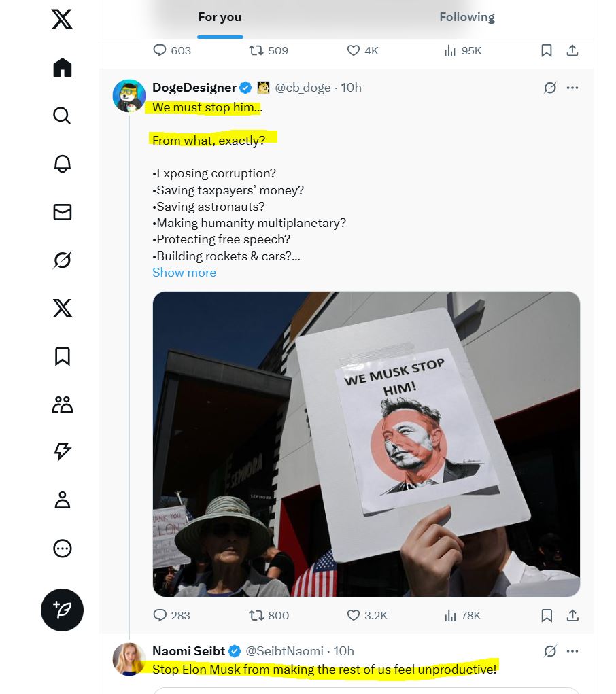
Task: Open the Search and Explore page
Action: pyautogui.click(x=62, y=116)
